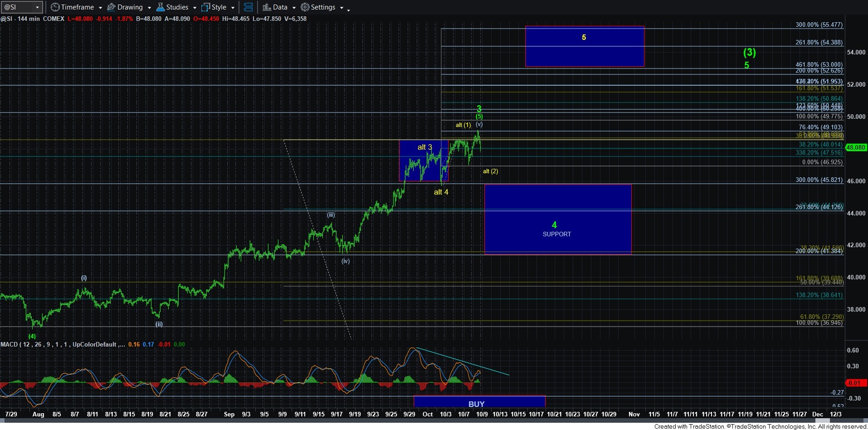
Task: Open the Data menu label
Action: (280, 7)
